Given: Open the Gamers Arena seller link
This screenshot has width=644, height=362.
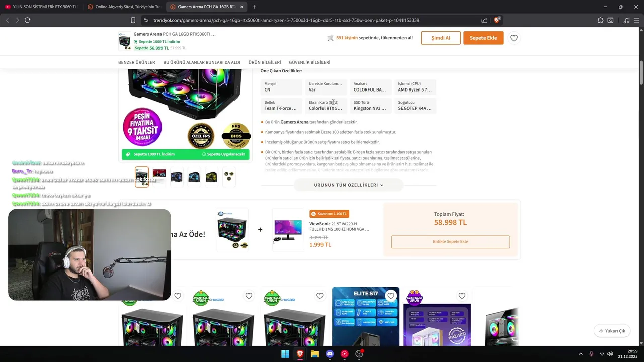Looking at the screenshot, I should (x=294, y=122).
